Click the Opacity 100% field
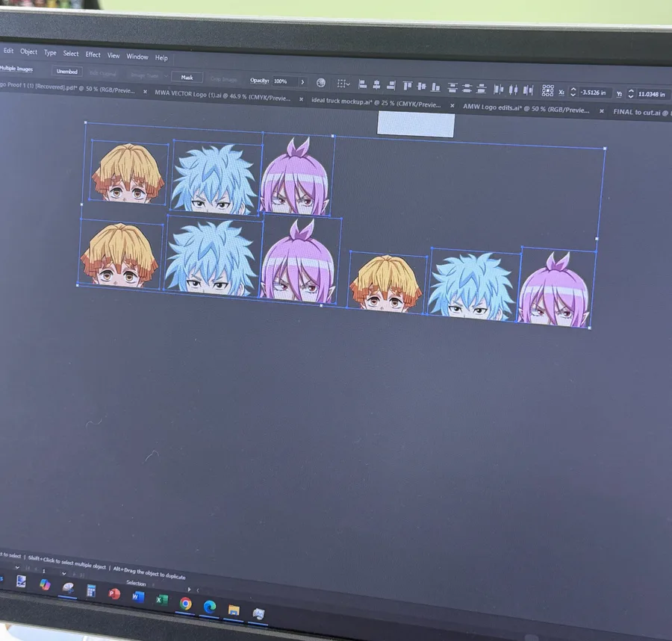 tap(284, 81)
